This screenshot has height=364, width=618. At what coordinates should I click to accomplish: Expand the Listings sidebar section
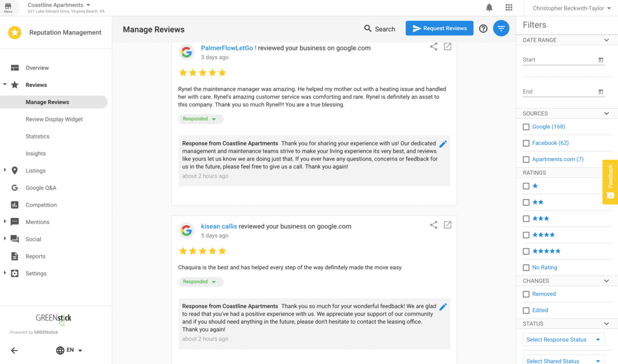click(5, 171)
